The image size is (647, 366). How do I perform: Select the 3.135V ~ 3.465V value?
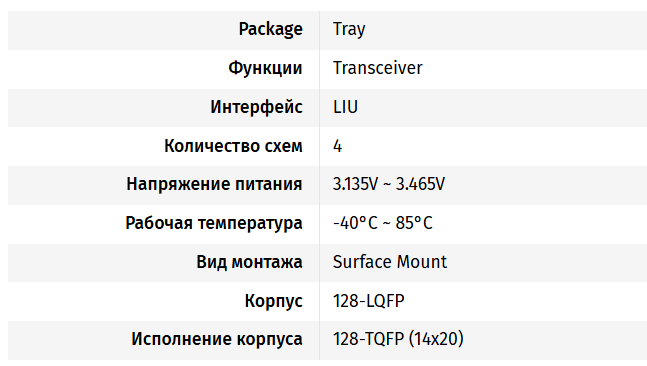click(x=389, y=184)
